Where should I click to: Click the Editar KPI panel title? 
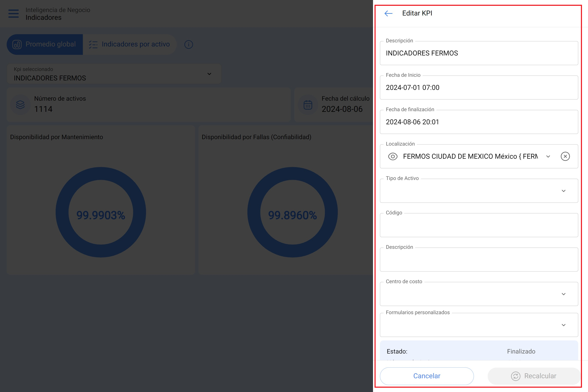[417, 13]
